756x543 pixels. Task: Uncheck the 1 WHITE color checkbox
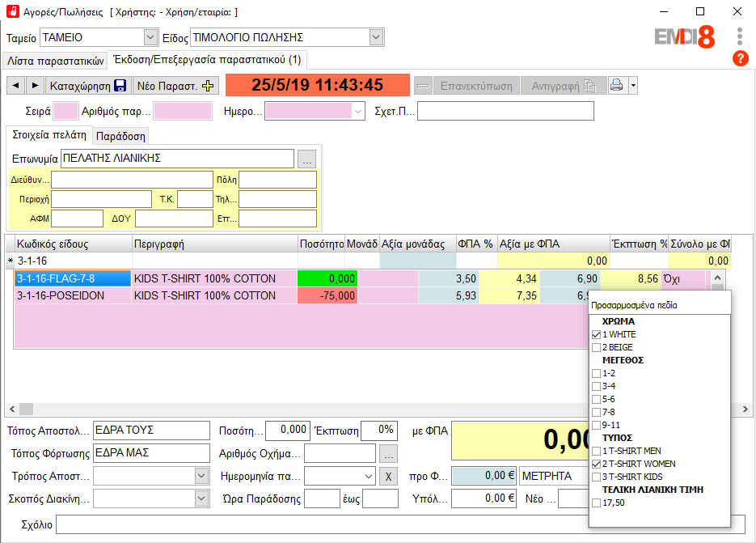coord(597,334)
